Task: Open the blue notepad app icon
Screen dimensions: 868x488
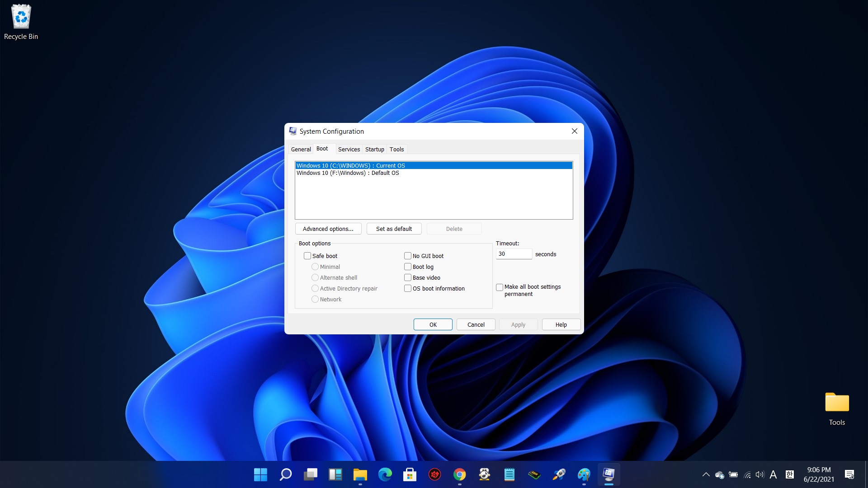Action: coord(509,474)
